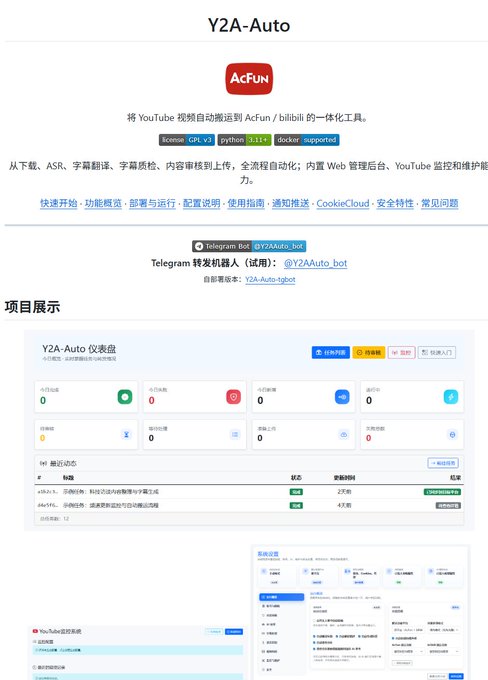Click green status badge in 4天前 row
488x680 pixels.
click(x=296, y=505)
